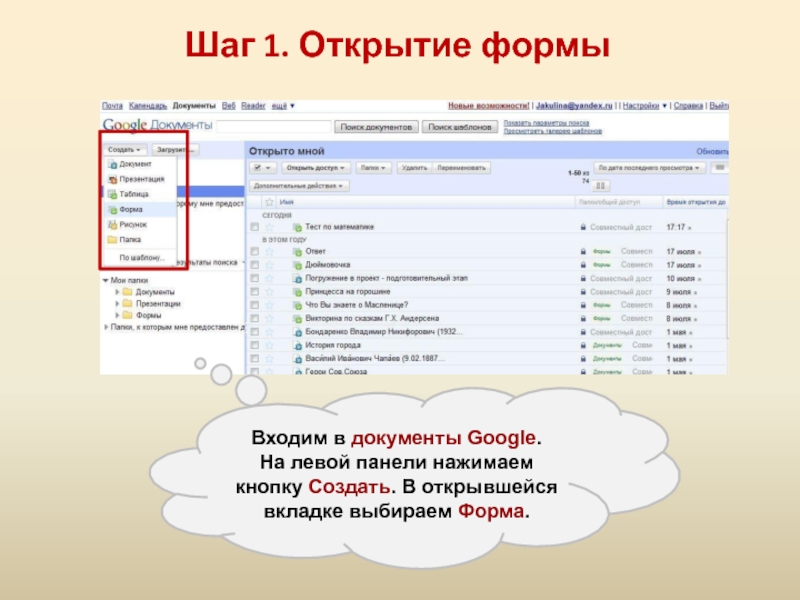This screenshot has height=600, width=800.
Task: Open the Дополнительные действия dropdown
Action: (299, 186)
